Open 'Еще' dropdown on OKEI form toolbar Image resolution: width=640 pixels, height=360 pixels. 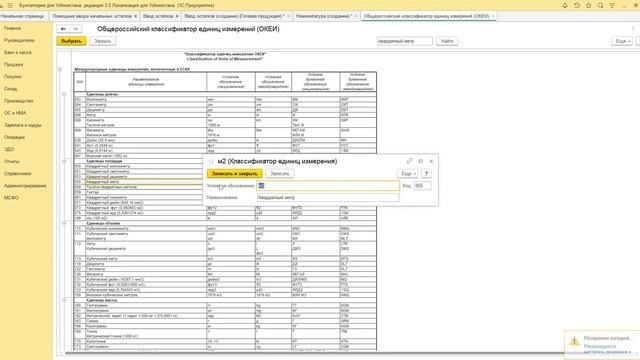622,41
